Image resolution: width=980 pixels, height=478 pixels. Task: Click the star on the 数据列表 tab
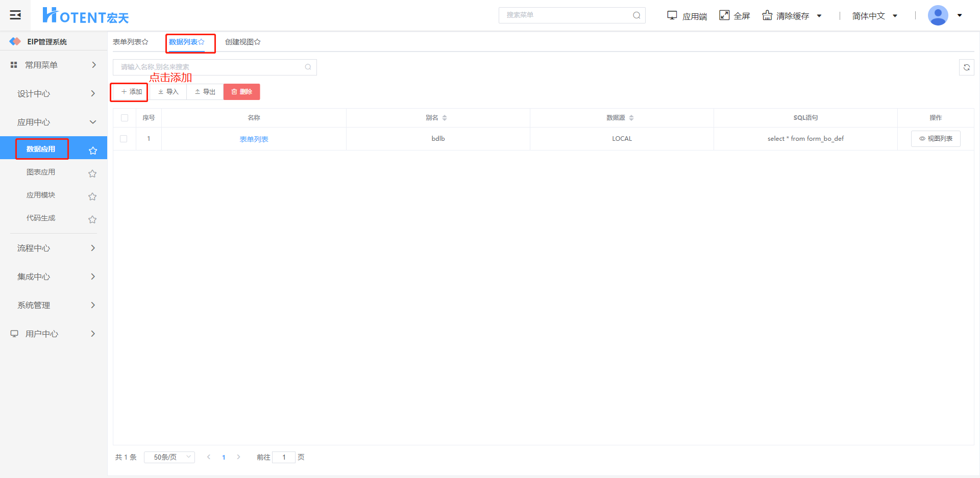coord(201,42)
